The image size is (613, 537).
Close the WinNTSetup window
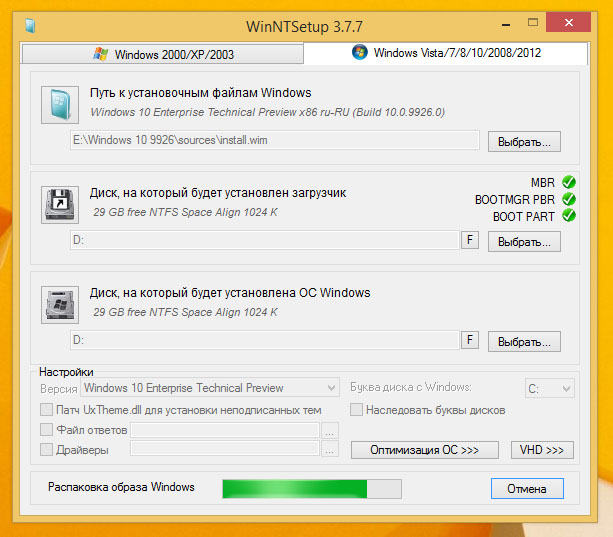[x=568, y=22]
